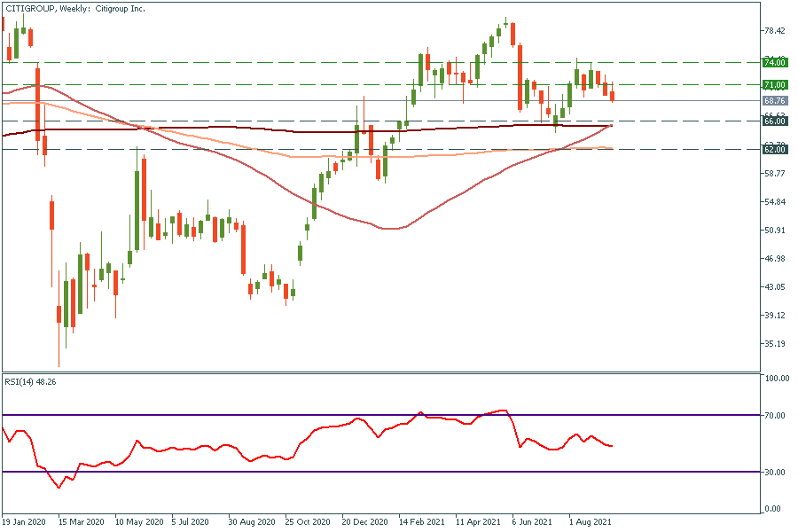The width and height of the screenshot is (798, 532).
Task: Click the most recent red candle
Action: 612,95
